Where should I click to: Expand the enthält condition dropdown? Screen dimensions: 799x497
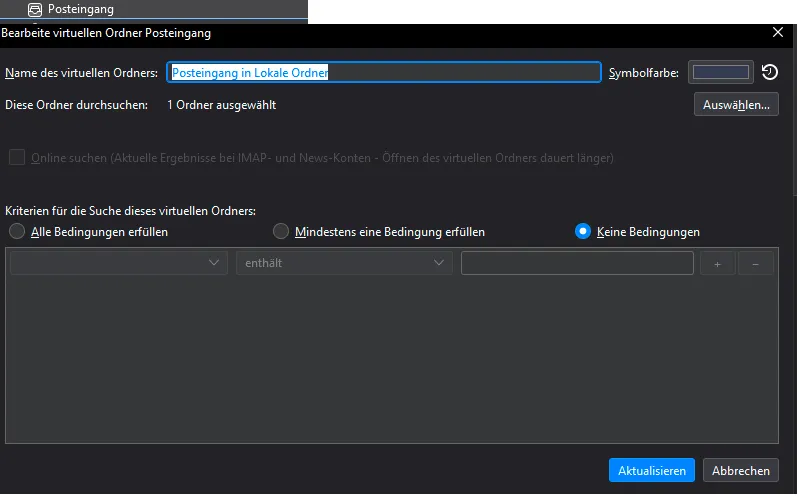click(x=344, y=263)
